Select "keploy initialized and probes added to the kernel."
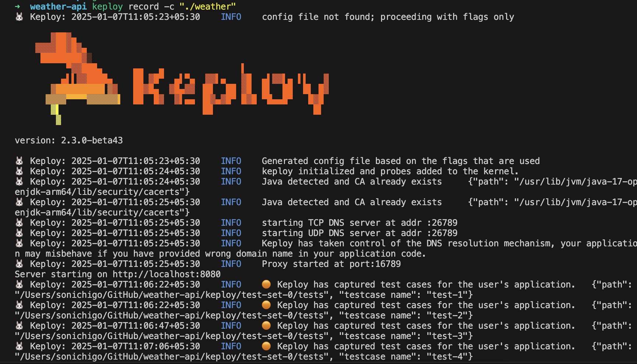 [x=390, y=171]
